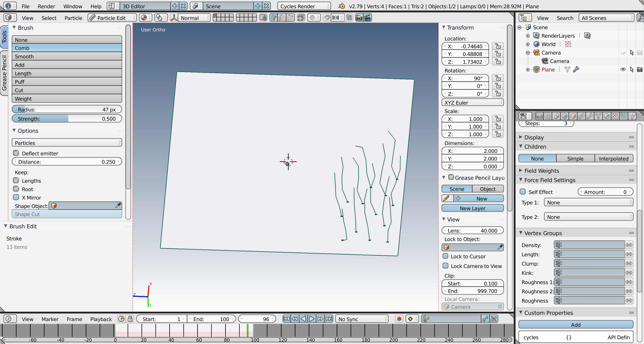Image resolution: width=644 pixels, height=344 pixels.
Task: Jump to first frame in timeline
Action: click(x=287, y=319)
